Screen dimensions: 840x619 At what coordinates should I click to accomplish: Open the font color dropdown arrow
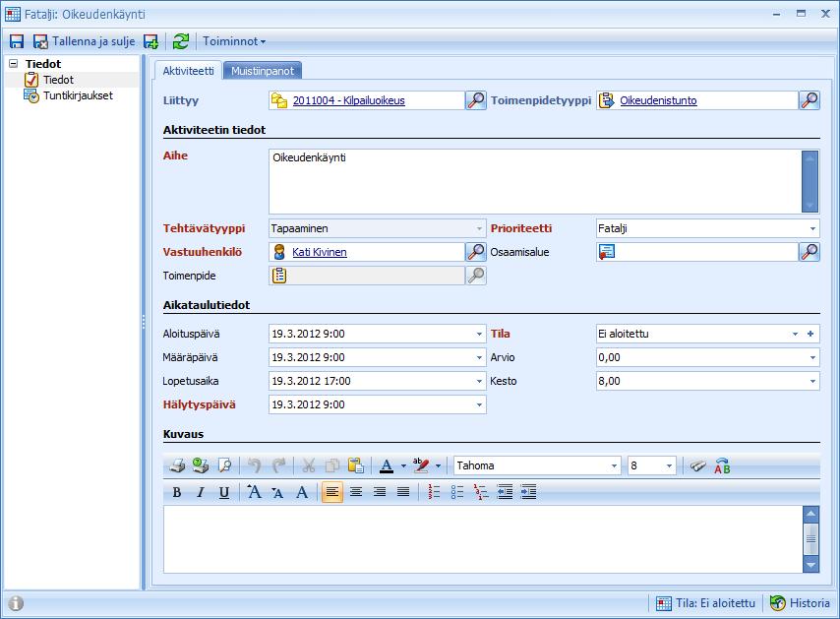click(403, 466)
